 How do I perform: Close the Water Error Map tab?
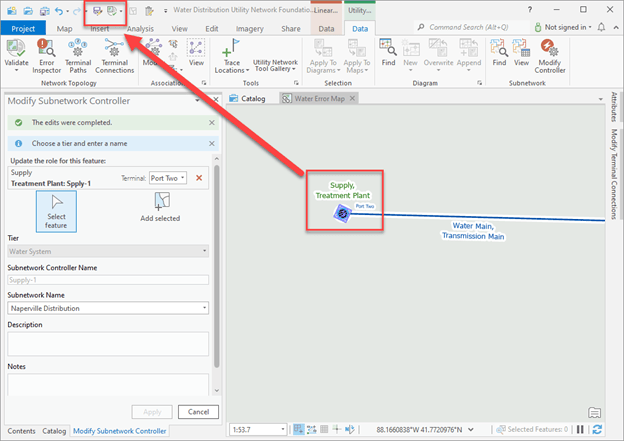coord(352,98)
